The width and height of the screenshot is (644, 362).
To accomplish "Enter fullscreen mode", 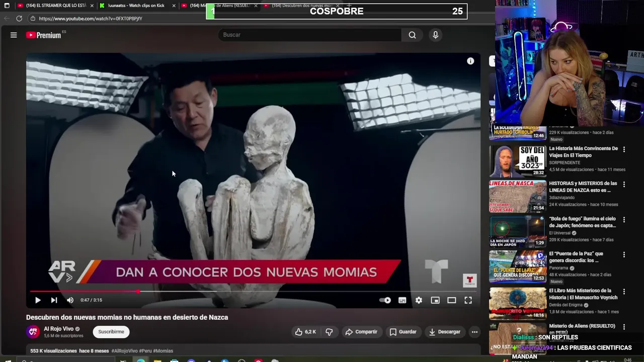I will click(x=468, y=300).
